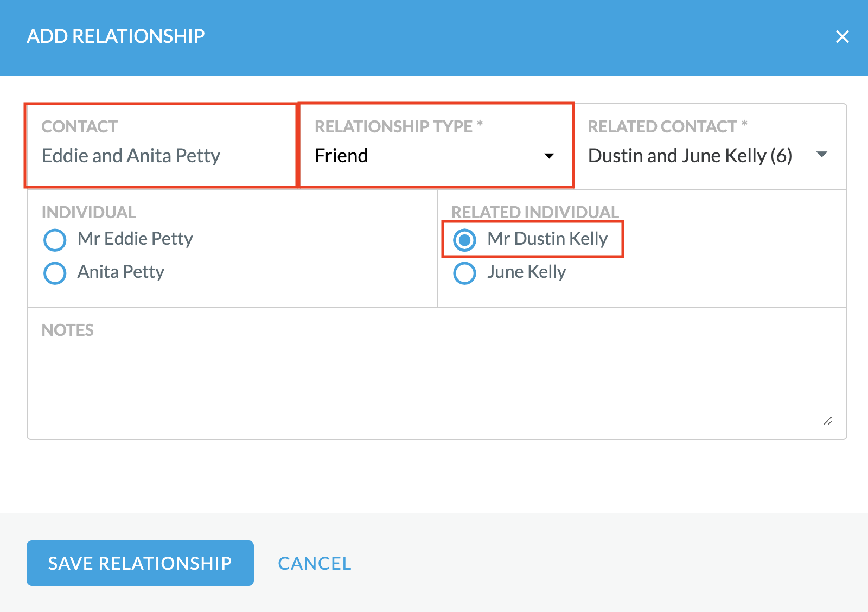The image size is (868, 612).
Task: Click the Add Relationship header title
Action: click(x=116, y=36)
